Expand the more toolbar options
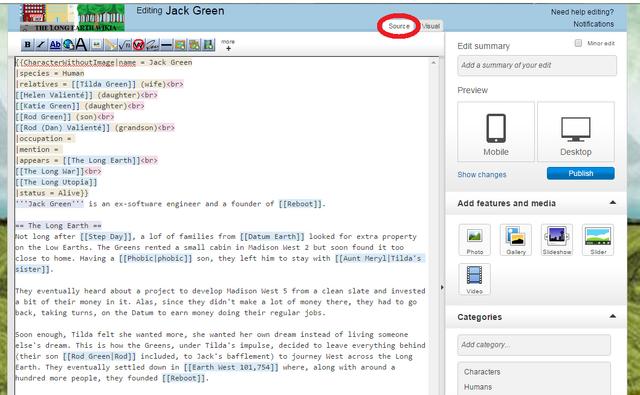The height and width of the screenshot is (395, 640). 228,45
